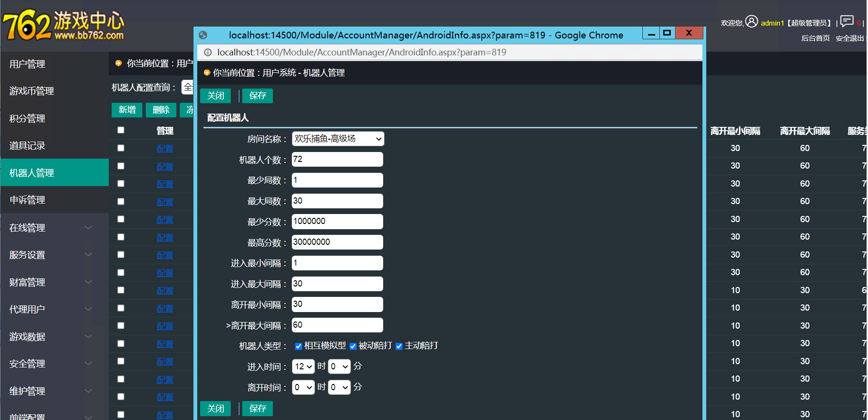Screen dimensions: 868x420
Task: Maximize the AndroidInfo popup window
Action: tap(667, 33)
